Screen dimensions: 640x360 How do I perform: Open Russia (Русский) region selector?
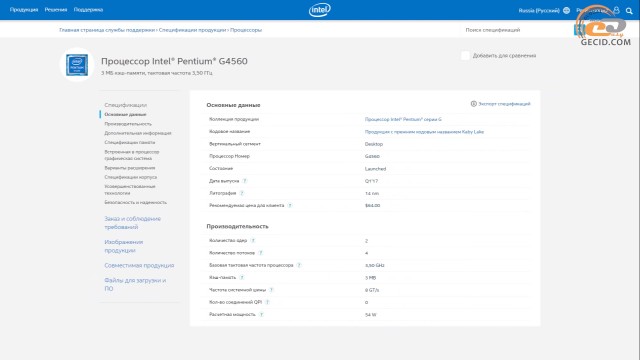coord(539,11)
